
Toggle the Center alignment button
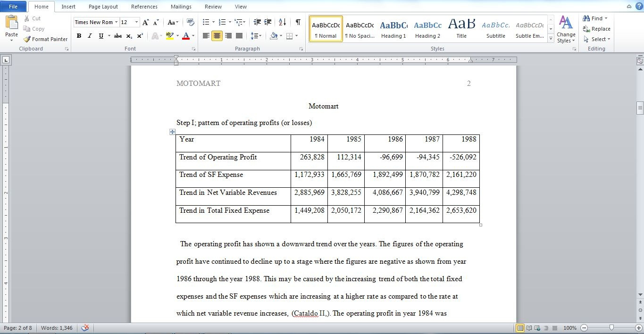(x=217, y=36)
